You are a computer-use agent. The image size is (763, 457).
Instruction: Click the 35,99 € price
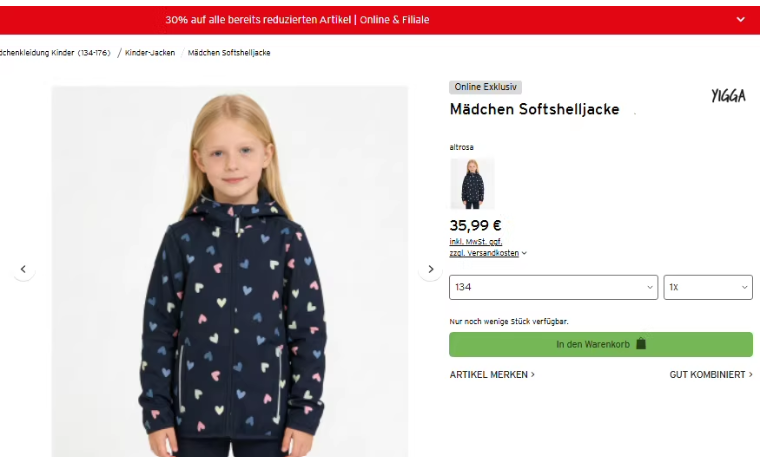click(475, 225)
